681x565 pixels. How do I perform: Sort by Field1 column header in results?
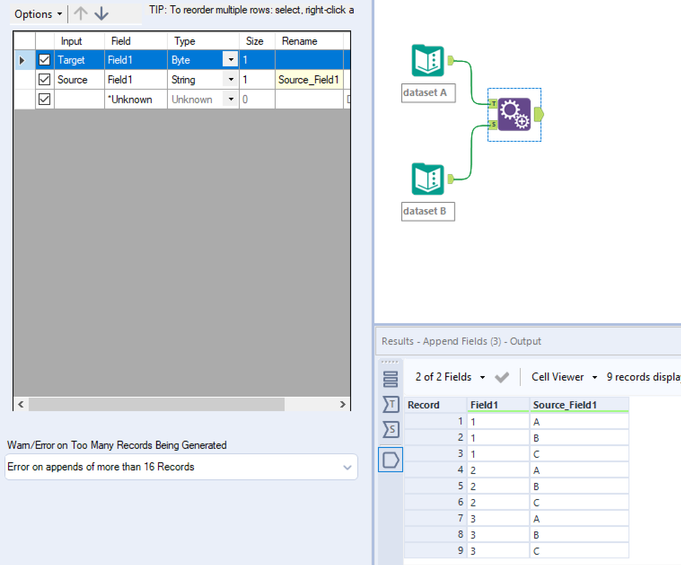(x=499, y=405)
